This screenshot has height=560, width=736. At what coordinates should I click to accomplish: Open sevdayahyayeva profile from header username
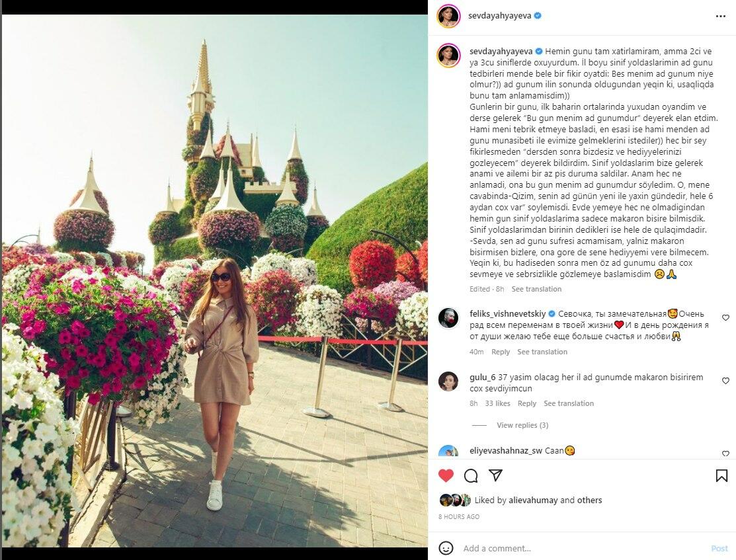499,15
